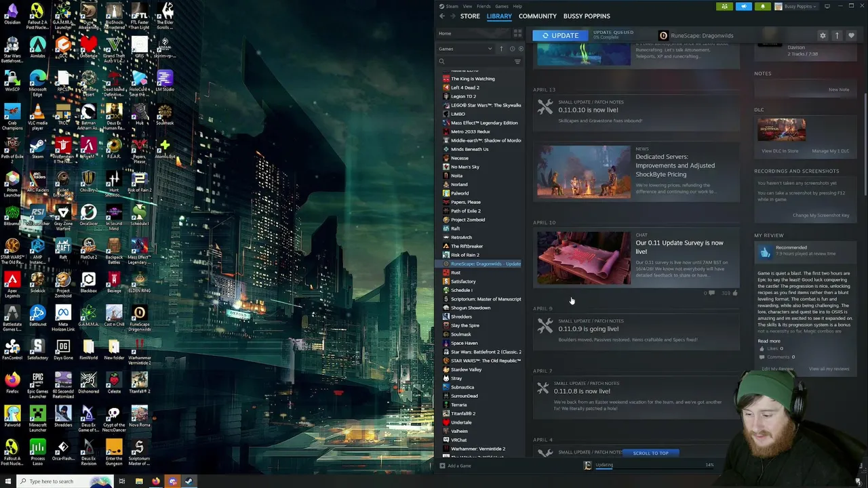Viewport: 868px width, 488px height.
Task: Open LM Studio desktop icon
Action: (x=165, y=81)
